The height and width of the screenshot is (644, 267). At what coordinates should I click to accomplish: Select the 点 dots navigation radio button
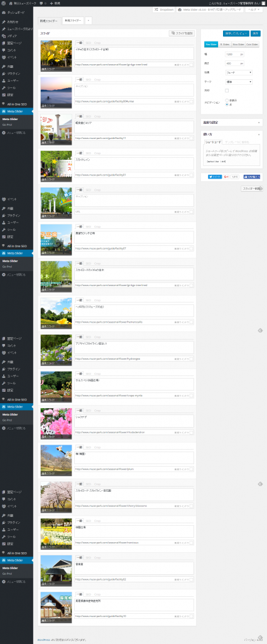click(227, 104)
